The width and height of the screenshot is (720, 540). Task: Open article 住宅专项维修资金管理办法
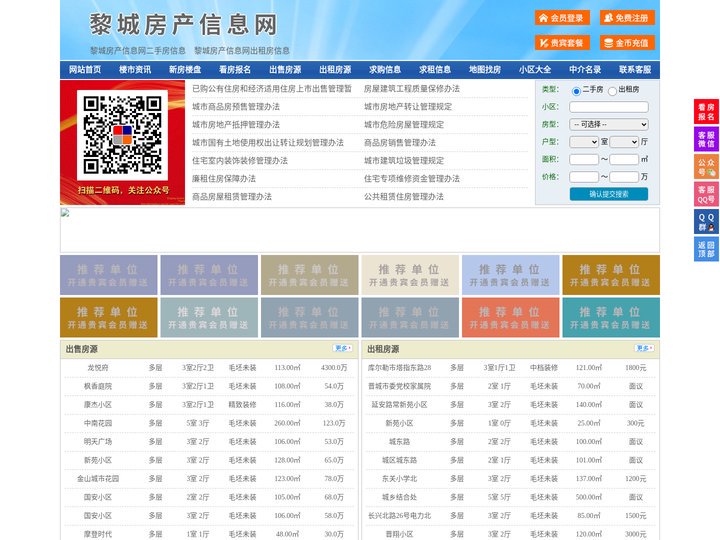412,179
